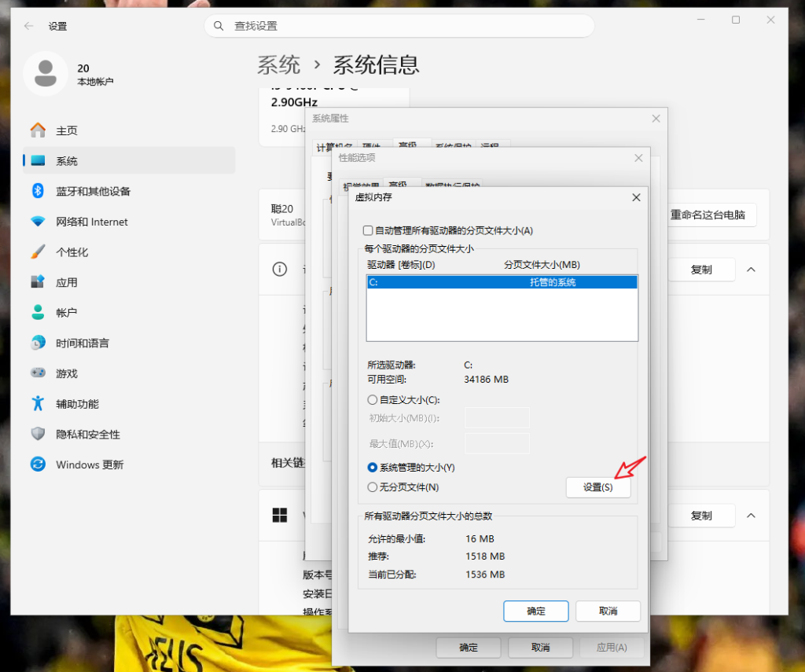
Task: Click the 最大值(MB) input field
Action: (497, 443)
